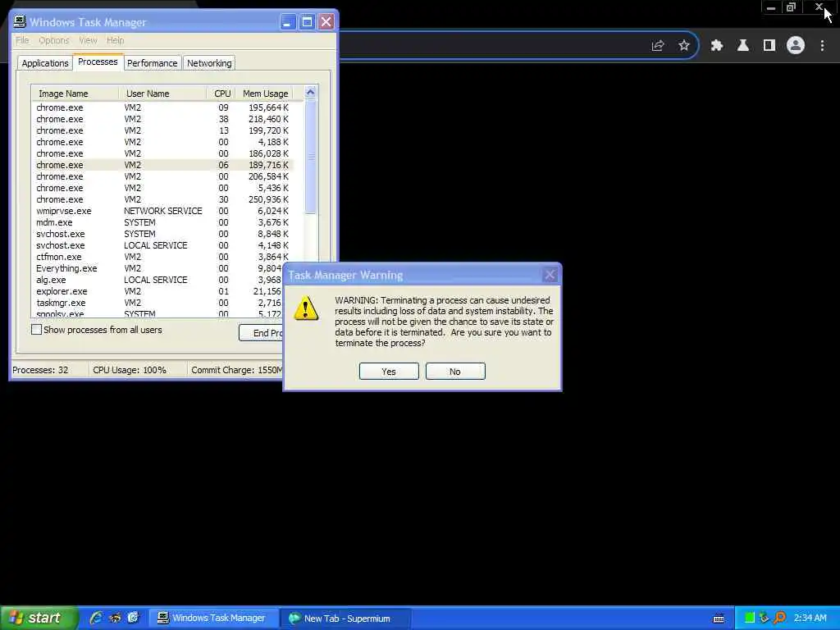Select chrome.exe using 250,936 K memory
The image size is (840, 630).
pos(162,199)
